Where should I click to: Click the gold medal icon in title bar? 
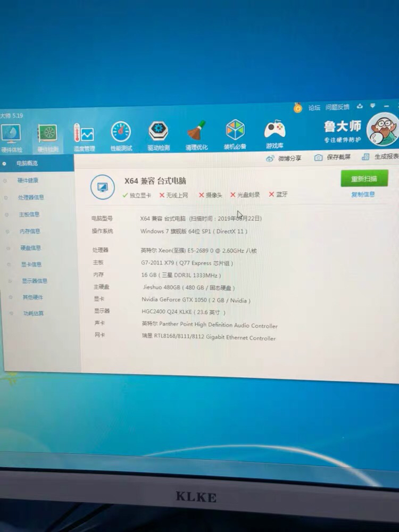point(297,108)
